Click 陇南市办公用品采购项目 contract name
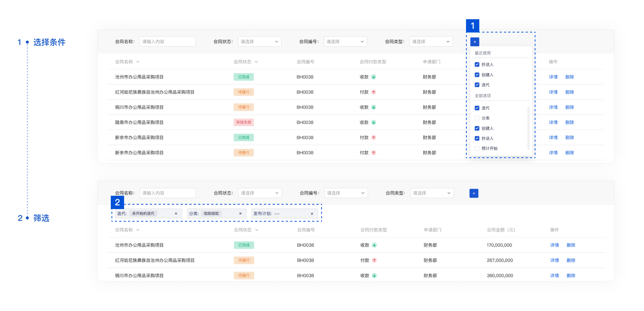Viewport: 644px width, 311px height. (x=139, y=122)
